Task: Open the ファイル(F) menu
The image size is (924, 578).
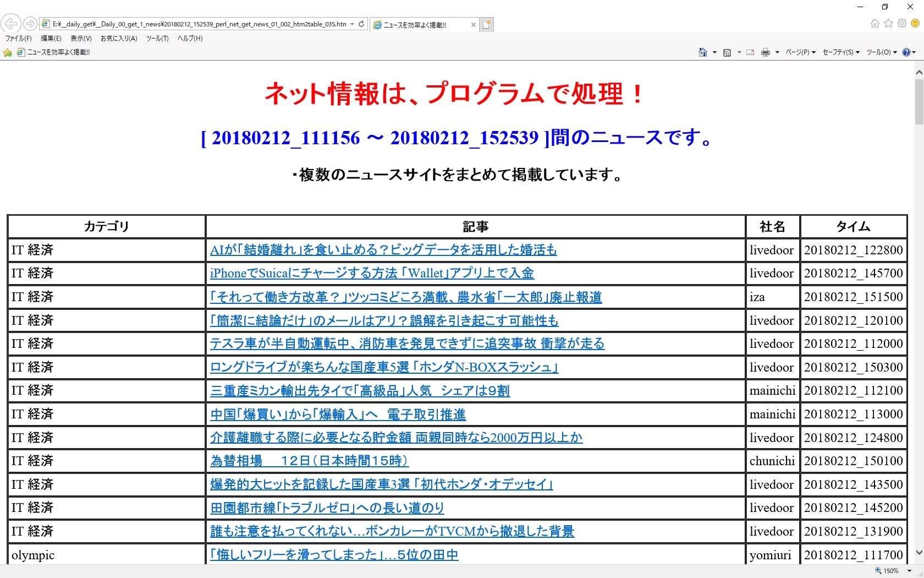Action: [19, 39]
